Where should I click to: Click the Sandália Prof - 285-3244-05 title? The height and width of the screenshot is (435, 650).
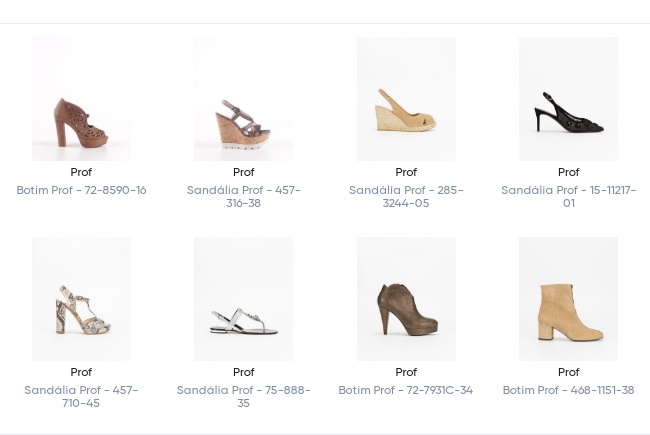click(406, 196)
